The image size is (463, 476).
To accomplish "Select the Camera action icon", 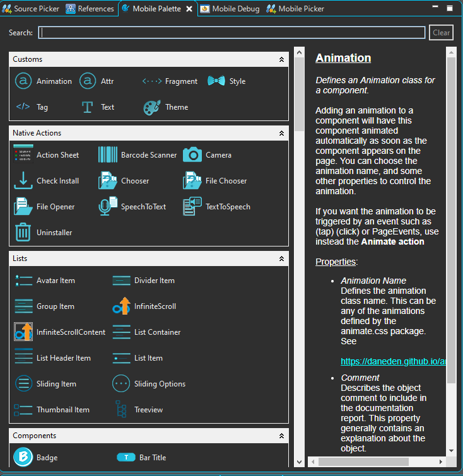I will pyautogui.click(x=192, y=154).
